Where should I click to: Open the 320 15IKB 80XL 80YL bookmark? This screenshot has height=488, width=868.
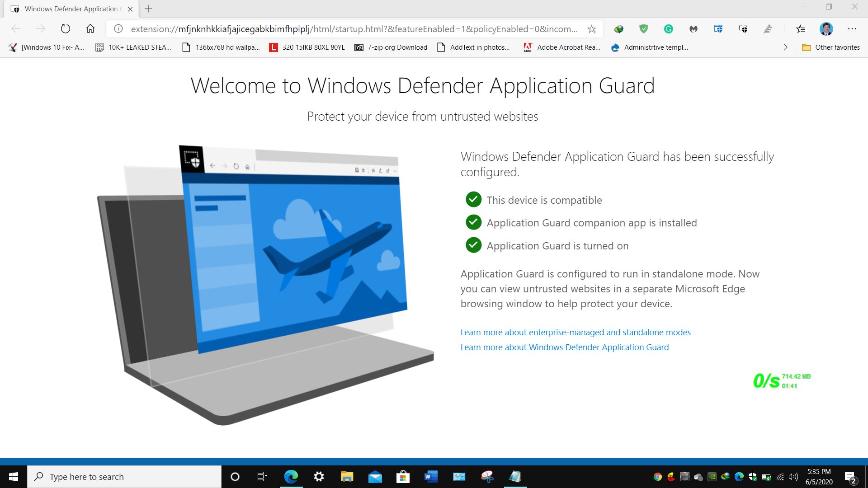[x=307, y=47]
